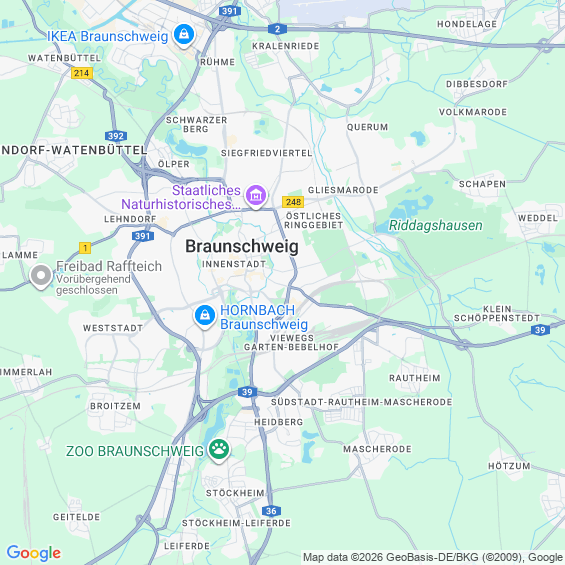Image resolution: width=565 pixels, height=565 pixels.
Task: Click the IKEA Braunschweig shopping pin icon
Action: (184, 35)
